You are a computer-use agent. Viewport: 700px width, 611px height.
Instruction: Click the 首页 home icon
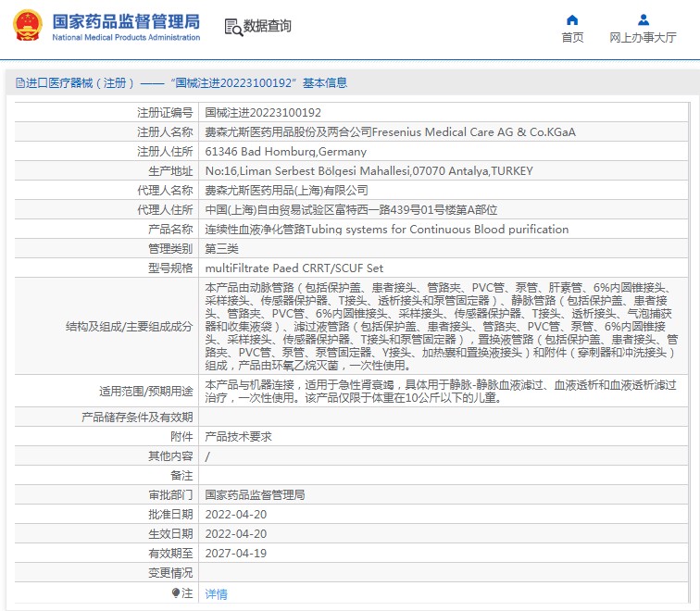pyautogui.click(x=572, y=20)
